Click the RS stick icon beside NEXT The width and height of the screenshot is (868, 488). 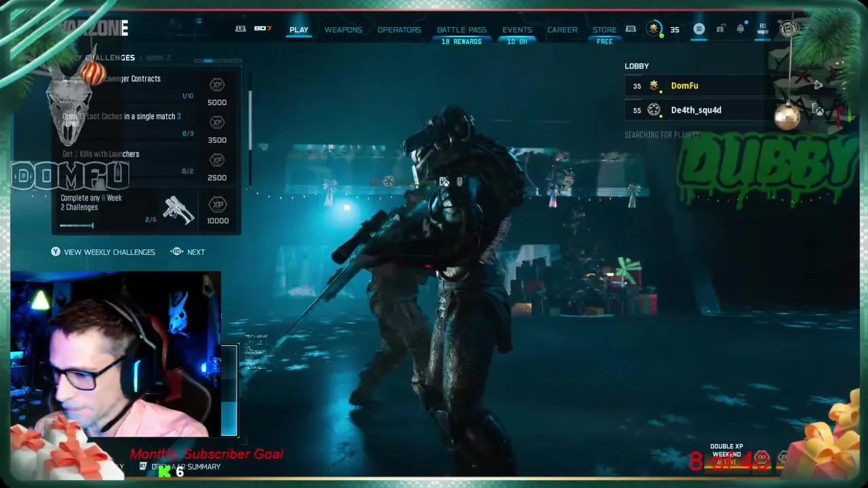(177, 251)
